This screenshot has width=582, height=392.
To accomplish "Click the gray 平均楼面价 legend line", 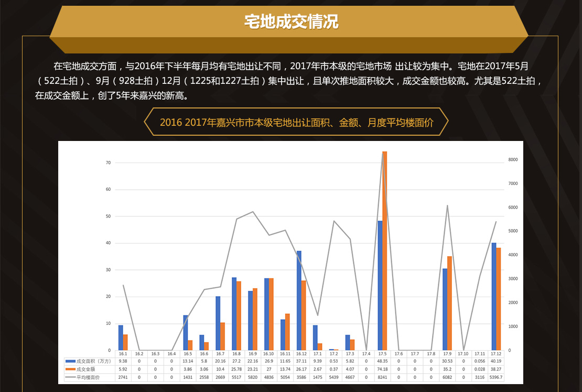I will click(x=70, y=377).
